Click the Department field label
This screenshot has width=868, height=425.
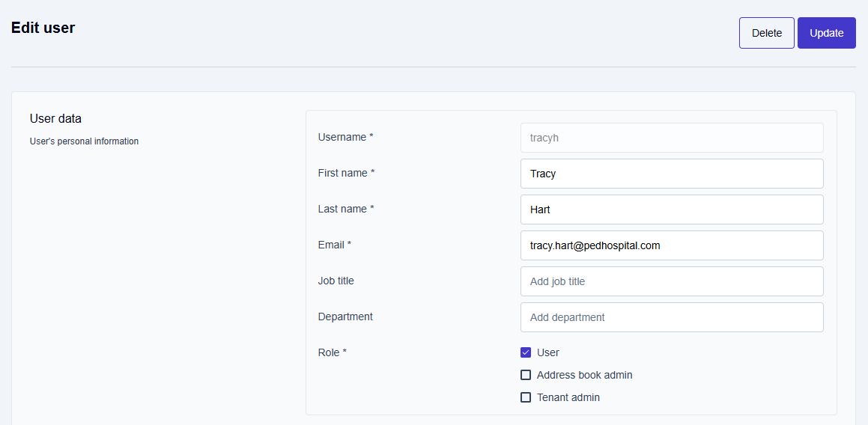click(345, 317)
